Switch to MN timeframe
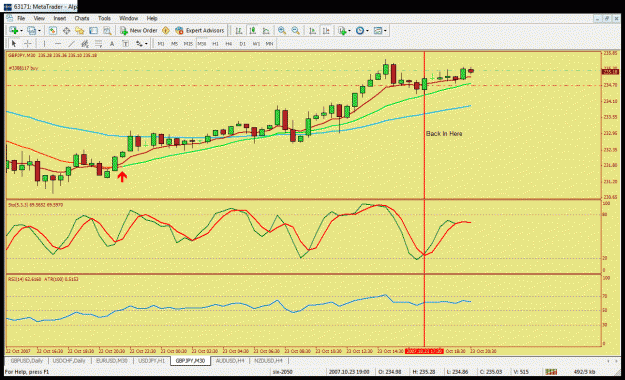The height and width of the screenshot is (380, 625). pos(269,43)
